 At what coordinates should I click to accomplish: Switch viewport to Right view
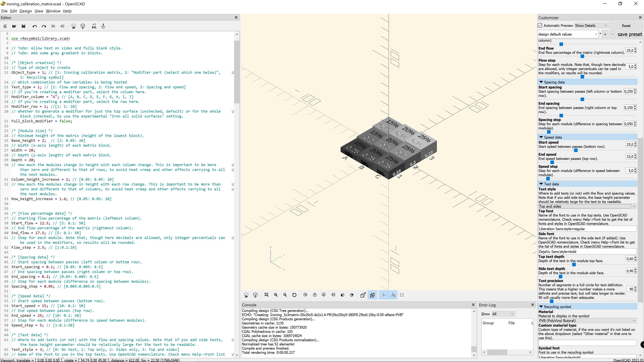305,295
